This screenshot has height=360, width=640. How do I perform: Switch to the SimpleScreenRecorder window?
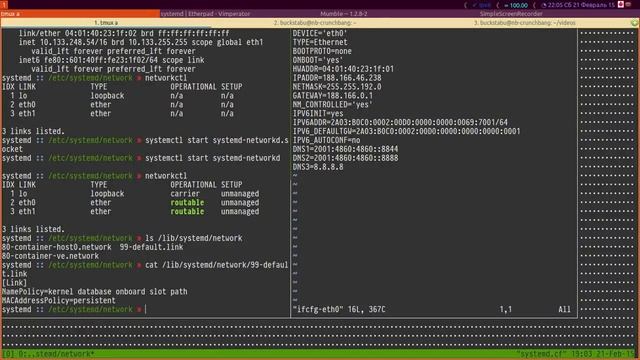pyautogui.click(x=511, y=13)
